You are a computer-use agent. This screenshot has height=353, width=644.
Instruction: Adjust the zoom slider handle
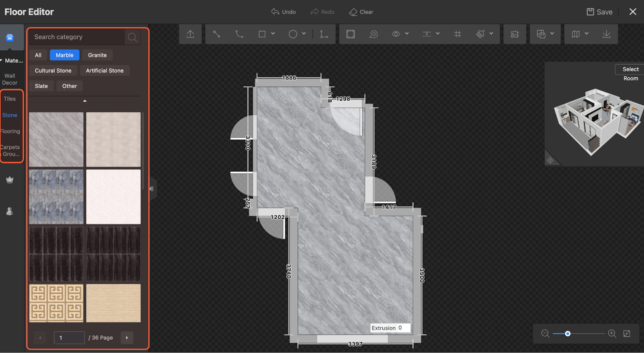568,334
